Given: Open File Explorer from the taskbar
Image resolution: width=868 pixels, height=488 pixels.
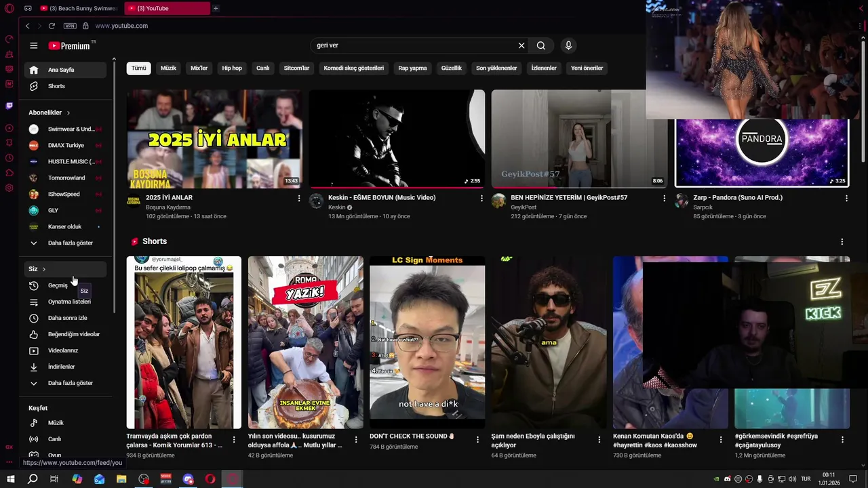Looking at the screenshot, I should pos(121,479).
